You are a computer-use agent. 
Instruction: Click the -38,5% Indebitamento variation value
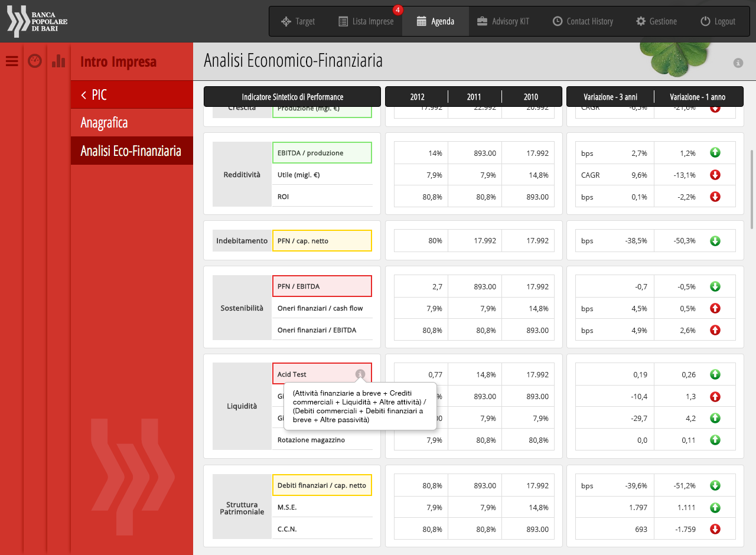636,241
